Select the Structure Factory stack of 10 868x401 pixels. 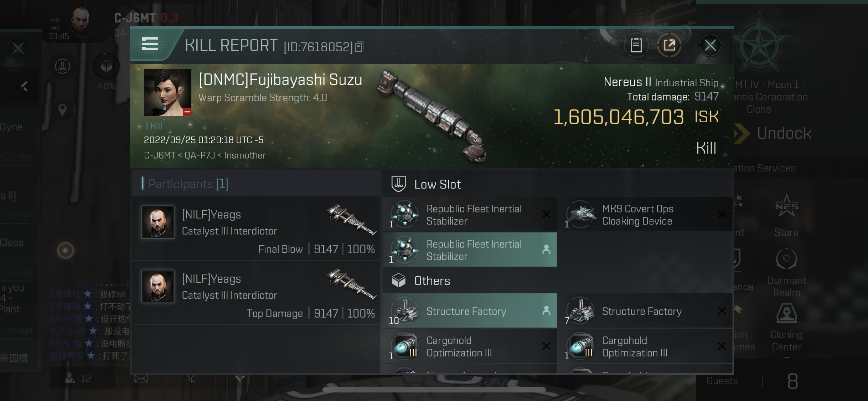(470, 311)
